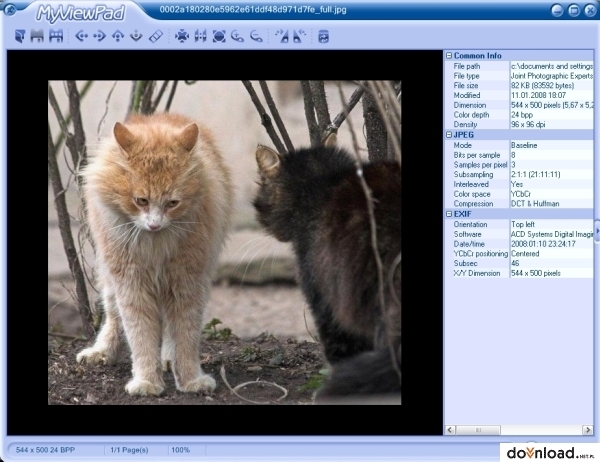
Task: Click the cat photo in the viewer
Action: tap(225, 242)
